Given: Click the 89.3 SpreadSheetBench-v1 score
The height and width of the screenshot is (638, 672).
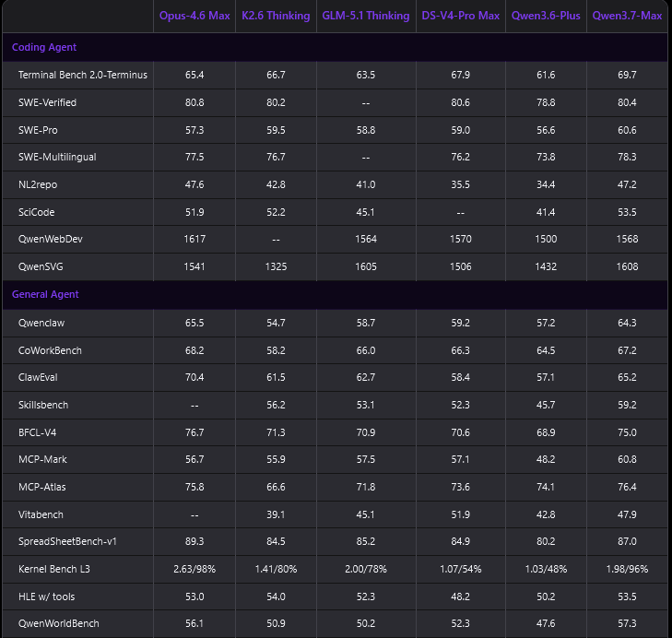Looking at the screenshot, I should click(x=195, y=541).
